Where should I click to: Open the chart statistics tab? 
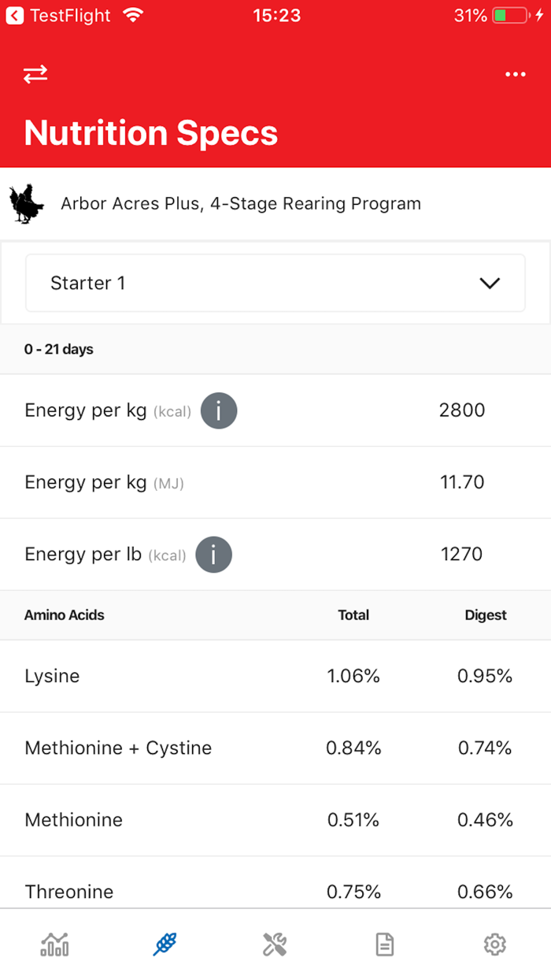tap(54, 944)
